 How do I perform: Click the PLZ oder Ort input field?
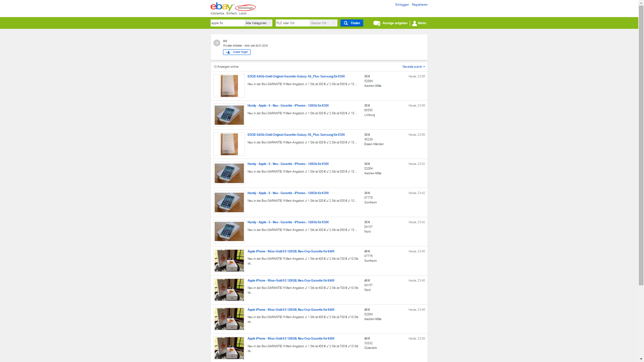(292, 23)
